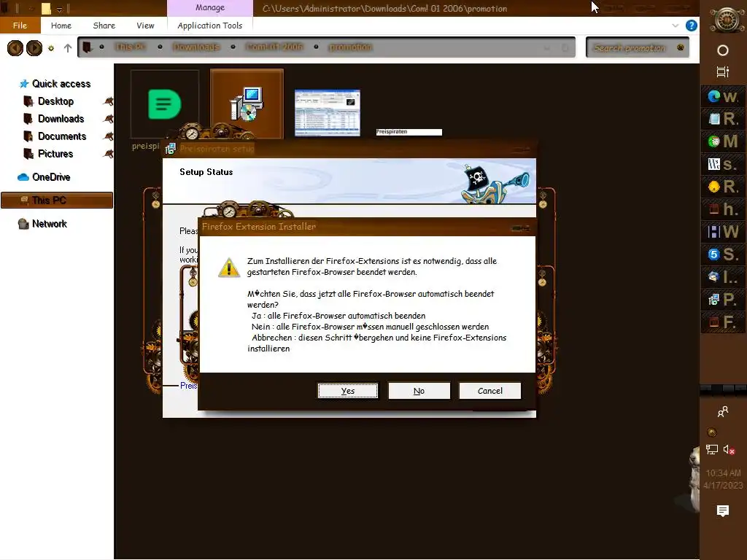The image size is (747, 560).
Task: Click Downloads in address breadcrumb
Action: pyautogui.click(x=196, y=47)
